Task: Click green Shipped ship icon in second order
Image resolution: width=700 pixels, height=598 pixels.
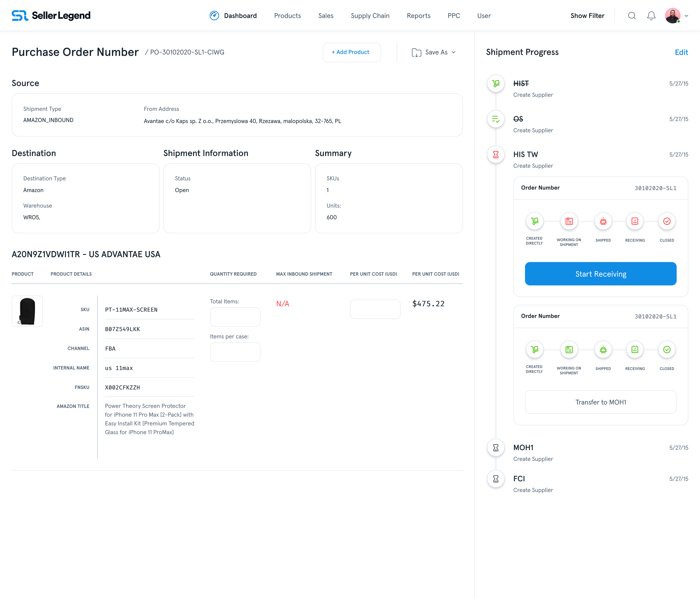Action: click(603, 350)
